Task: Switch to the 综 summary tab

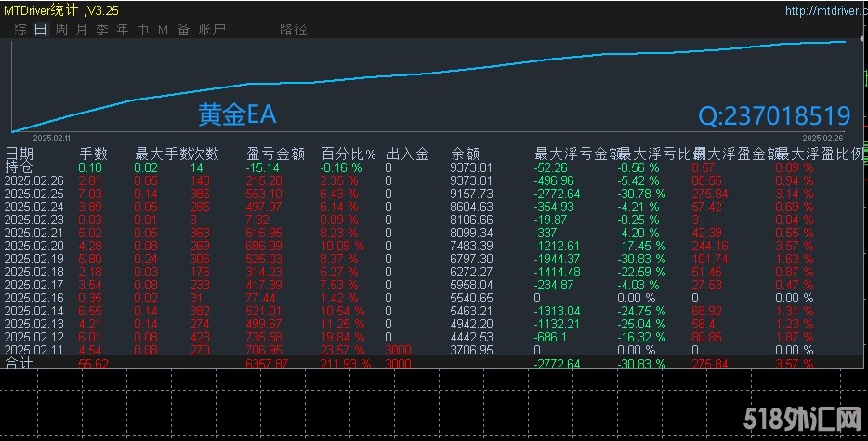Action: click(x=20, y=30)
